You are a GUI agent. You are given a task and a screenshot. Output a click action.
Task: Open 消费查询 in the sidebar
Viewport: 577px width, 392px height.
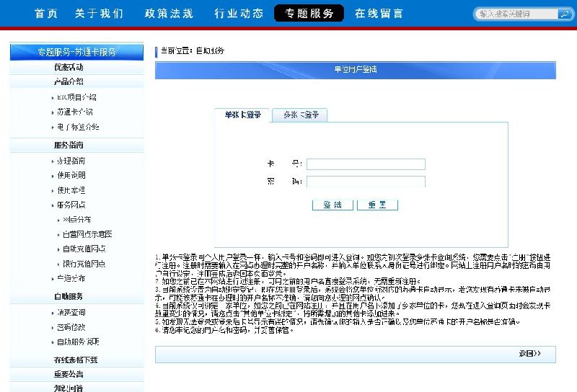coord(71,312)
